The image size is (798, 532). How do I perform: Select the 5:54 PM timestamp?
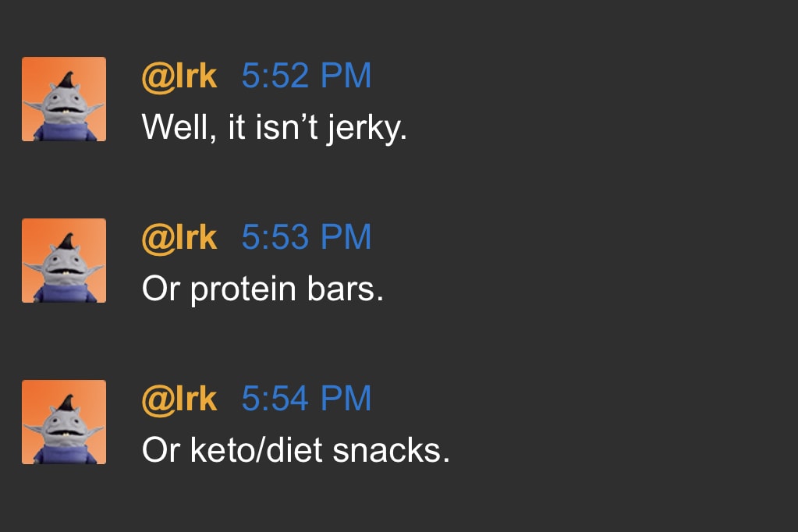(307, 399)
